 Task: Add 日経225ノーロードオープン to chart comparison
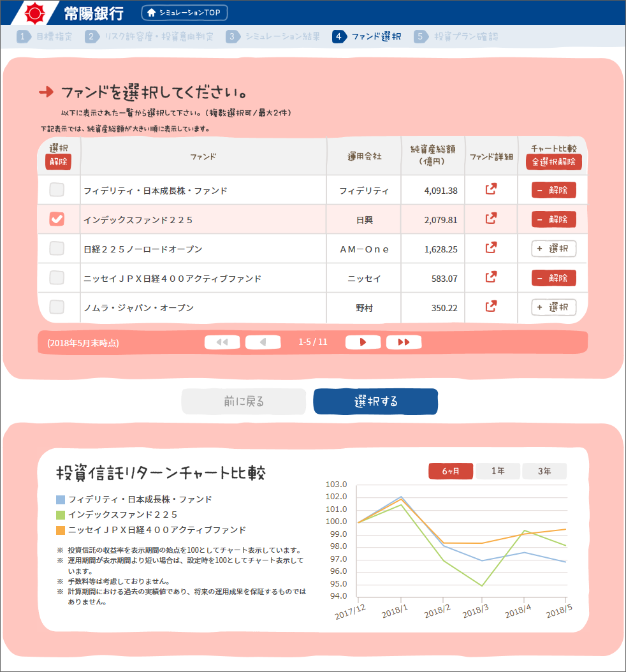553,249
